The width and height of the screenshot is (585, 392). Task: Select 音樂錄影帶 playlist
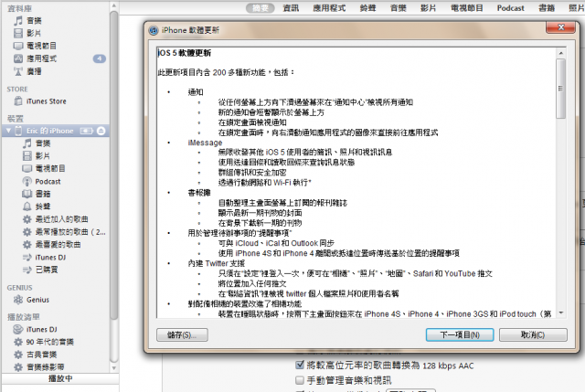pos(45,367)
